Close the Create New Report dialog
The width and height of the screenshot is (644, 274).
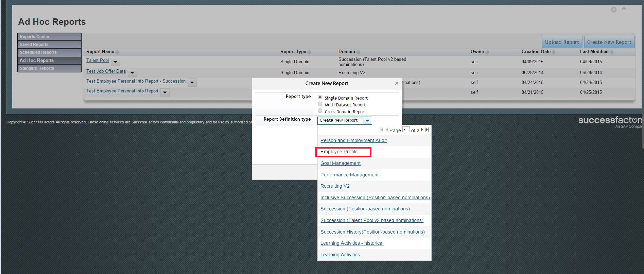(397, 83)
